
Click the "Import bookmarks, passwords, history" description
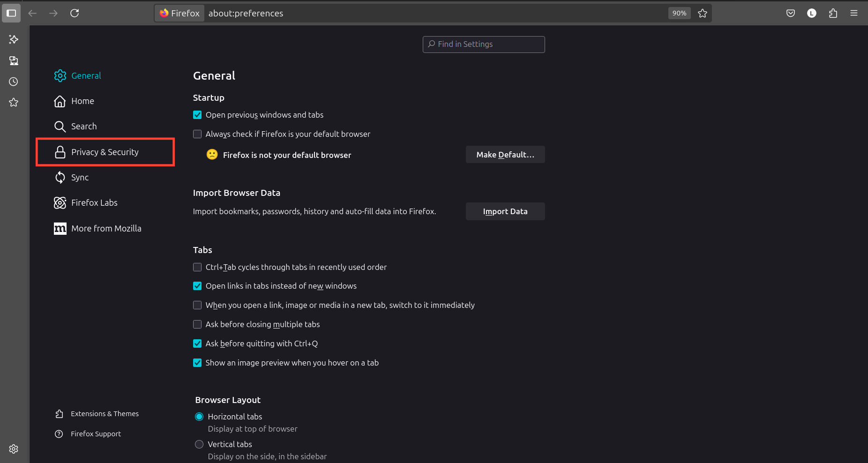click(314, 211)
